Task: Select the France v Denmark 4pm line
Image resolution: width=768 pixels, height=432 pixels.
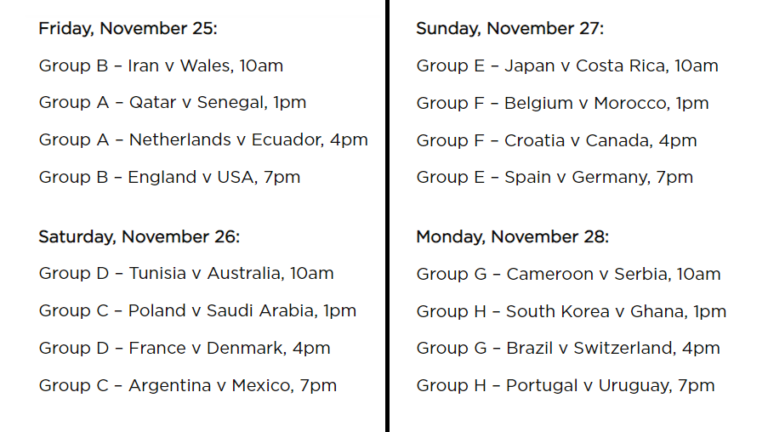Action: pos(184,348)
